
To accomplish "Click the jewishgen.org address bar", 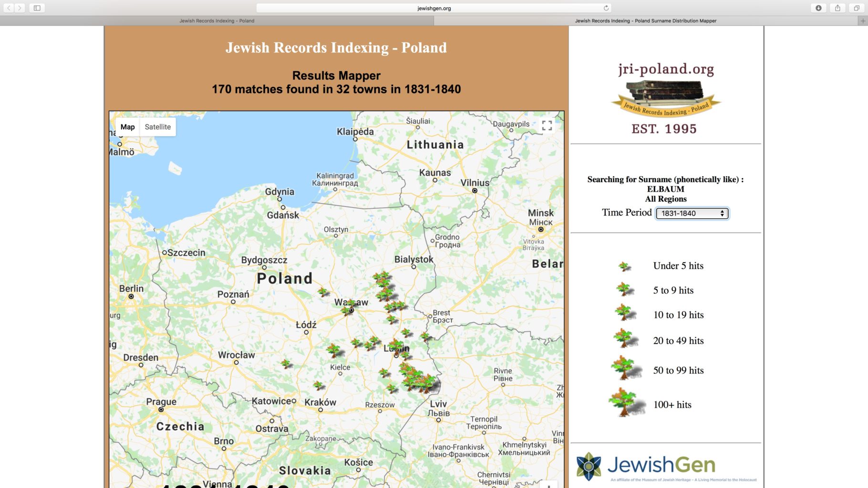I will 434,8.
